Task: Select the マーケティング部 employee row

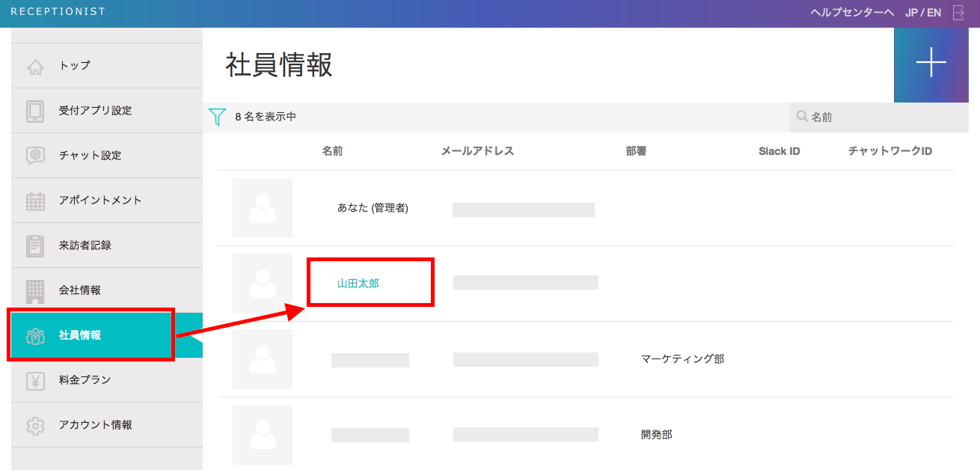Action: click(x=585, y=359)
